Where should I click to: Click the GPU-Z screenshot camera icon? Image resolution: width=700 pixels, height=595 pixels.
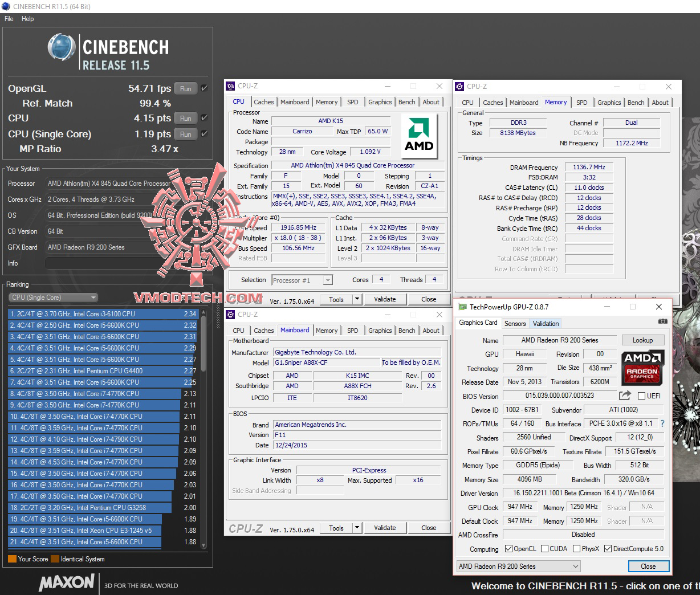(662, 321)
